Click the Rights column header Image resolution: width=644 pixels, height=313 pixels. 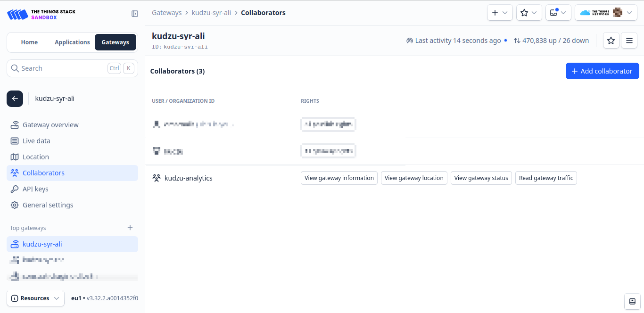click(310, 101)
